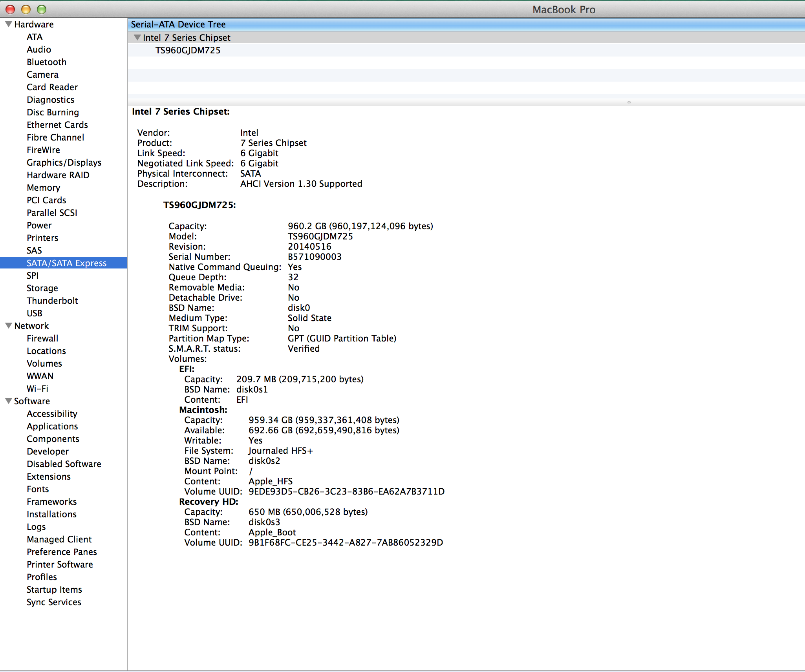The height and width of the screenshot is (672, 805).
Task: Show Installations history
Action: click(x=51, y=514)
